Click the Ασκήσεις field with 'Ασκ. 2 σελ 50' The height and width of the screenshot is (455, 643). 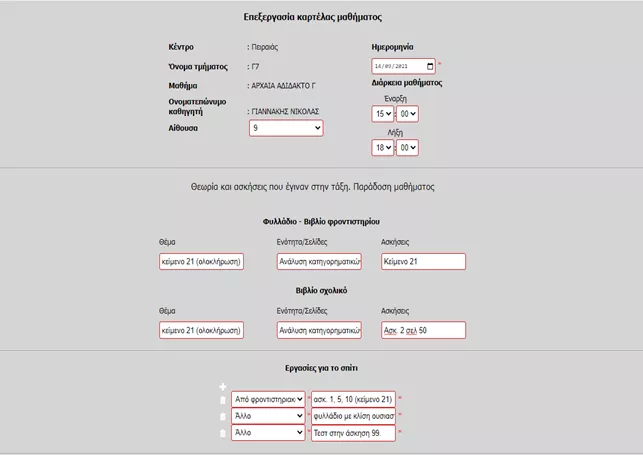[423, 330]
